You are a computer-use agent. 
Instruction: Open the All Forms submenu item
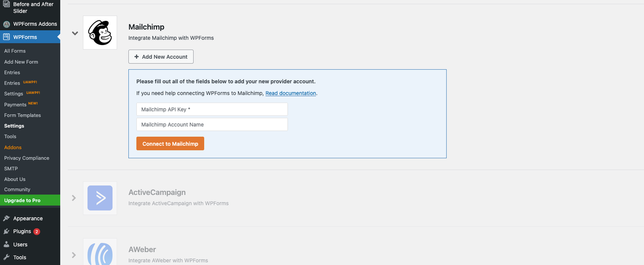tap(15, 51)
